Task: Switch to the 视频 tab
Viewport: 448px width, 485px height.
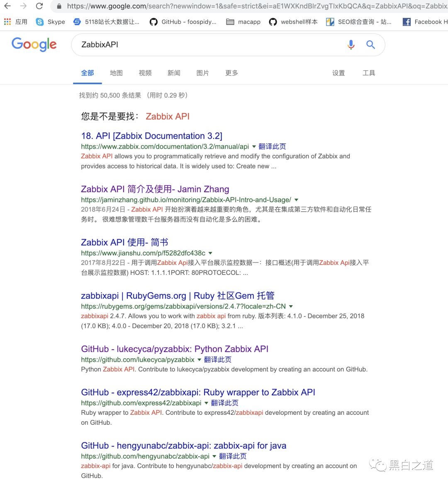Action: click(x=145, y=73)
